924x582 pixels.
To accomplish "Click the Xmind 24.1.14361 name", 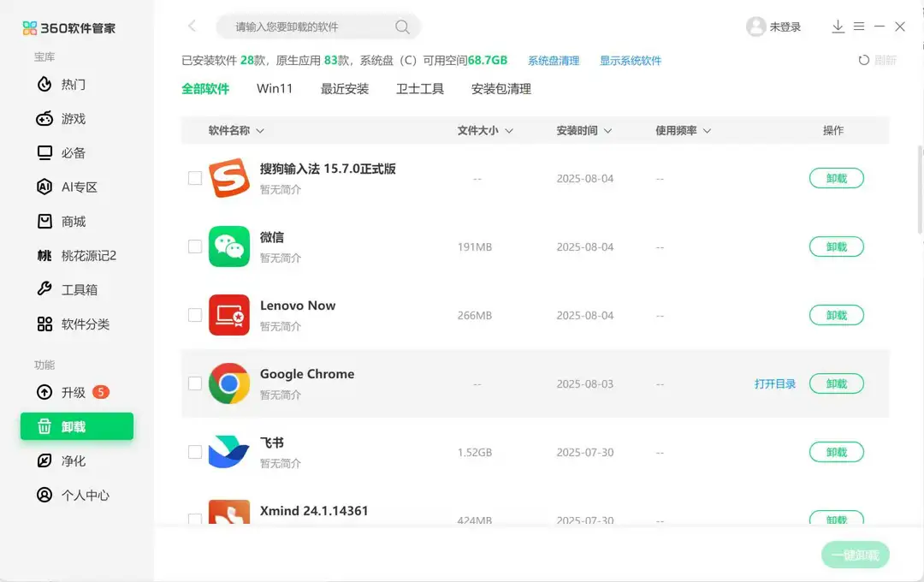I will pyautogui.click(x=314, y=511).
